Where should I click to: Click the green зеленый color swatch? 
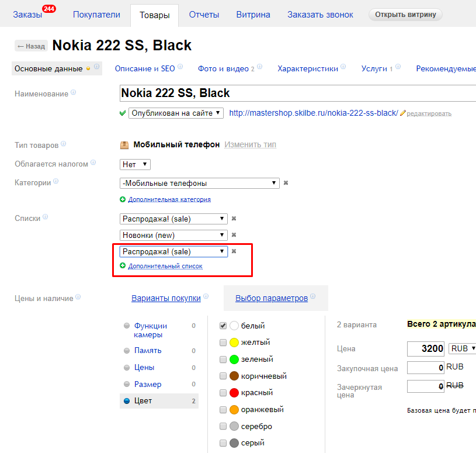coord(234,359)
